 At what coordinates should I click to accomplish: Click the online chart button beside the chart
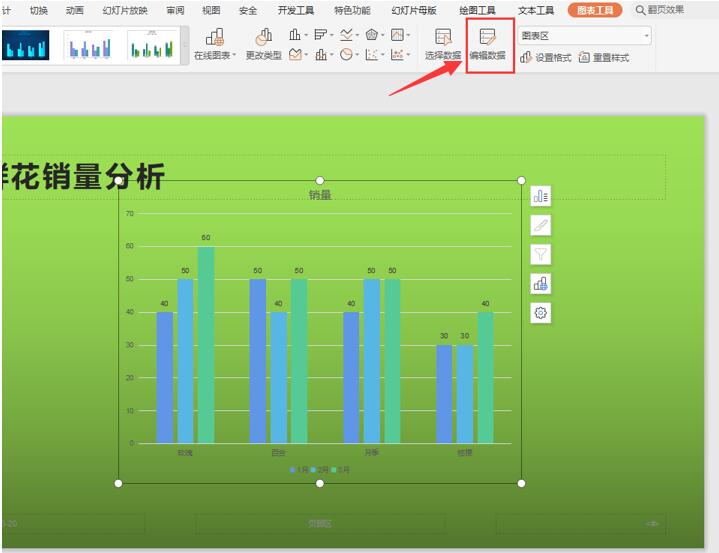[541, 283]
